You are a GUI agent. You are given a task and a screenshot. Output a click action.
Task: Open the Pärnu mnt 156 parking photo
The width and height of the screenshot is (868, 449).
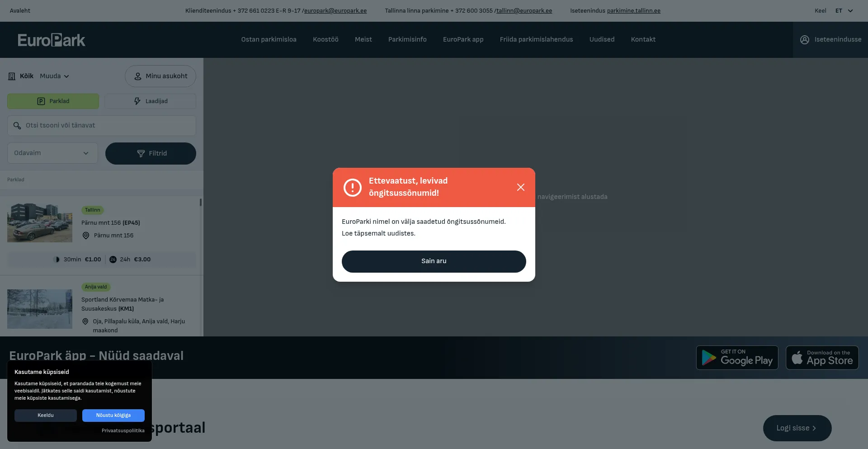(40, 223)
